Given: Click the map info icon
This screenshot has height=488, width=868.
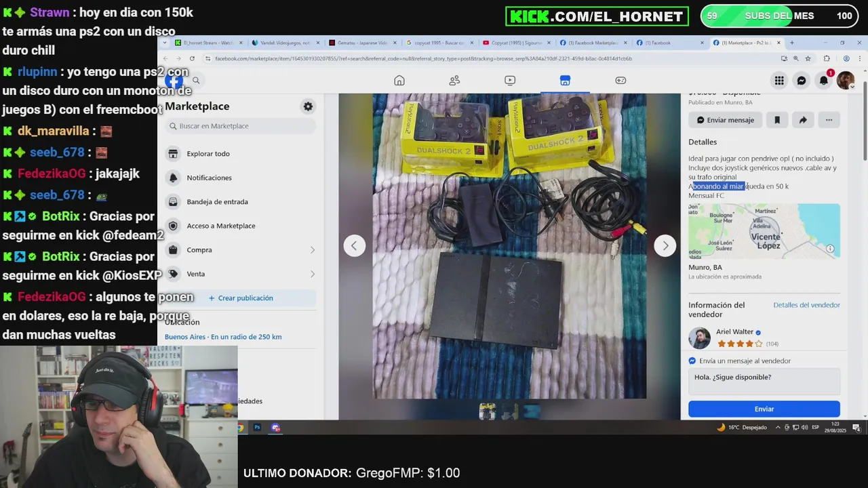Looking at the screenshot, I should (x=830, y=249).
